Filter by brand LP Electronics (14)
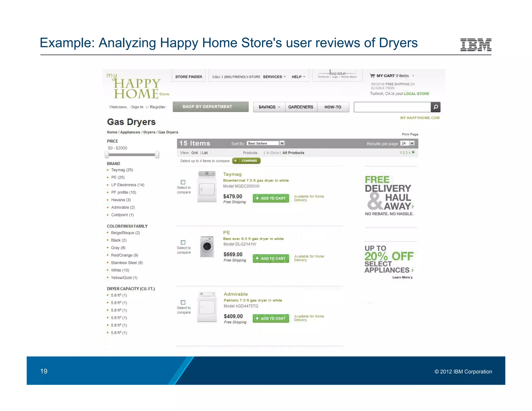 pos(128,185)
